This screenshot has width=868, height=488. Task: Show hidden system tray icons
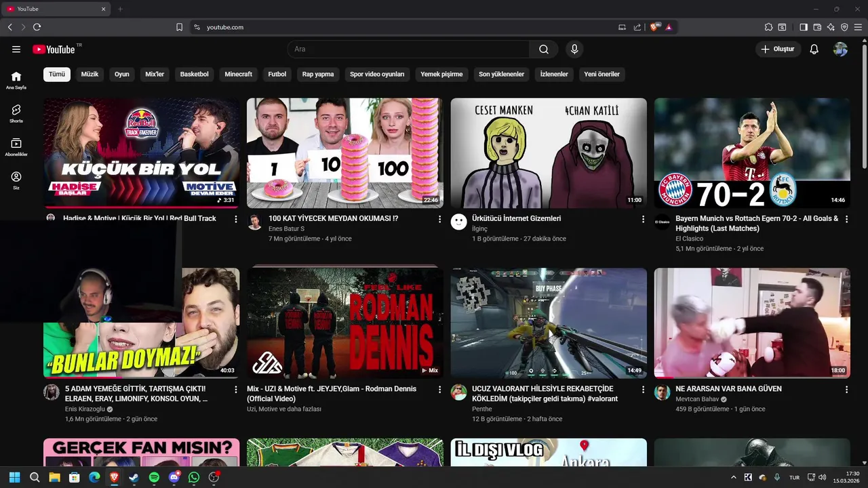[733, 478]
